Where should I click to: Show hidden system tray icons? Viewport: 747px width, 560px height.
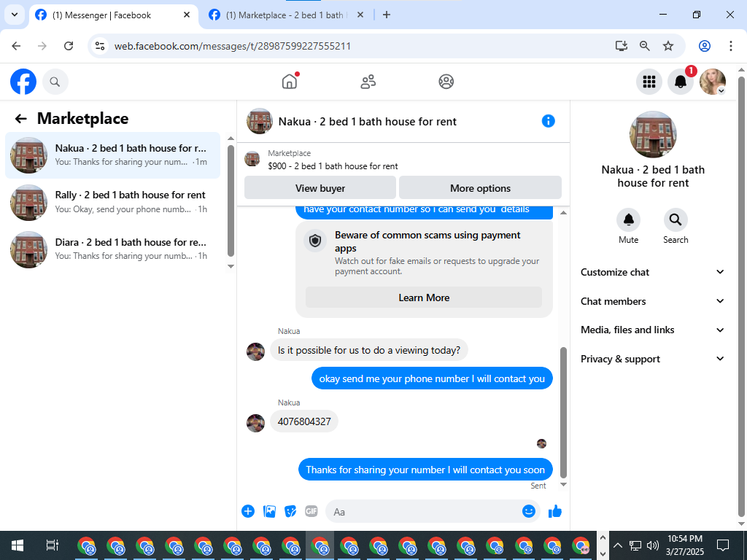[617, 545]
